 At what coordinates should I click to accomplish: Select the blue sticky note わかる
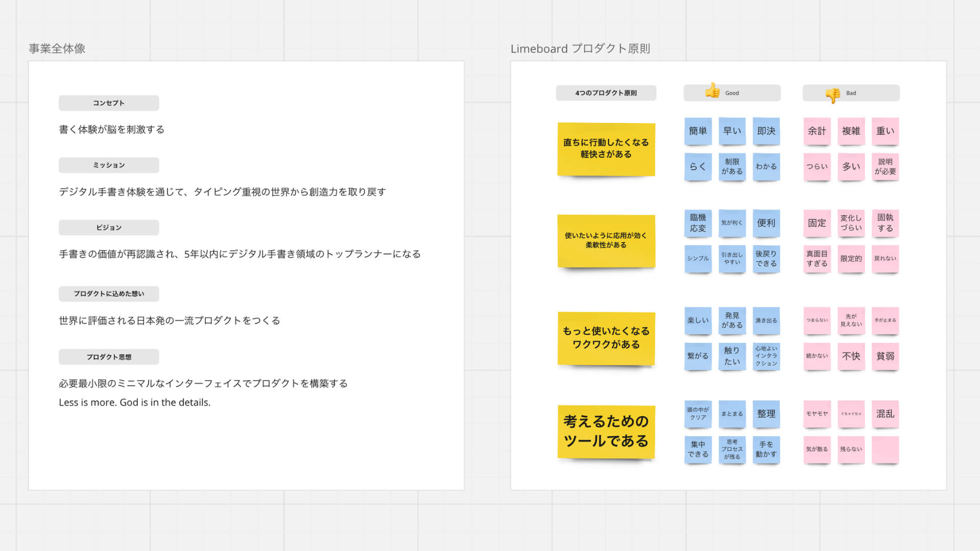coord(766,167)
